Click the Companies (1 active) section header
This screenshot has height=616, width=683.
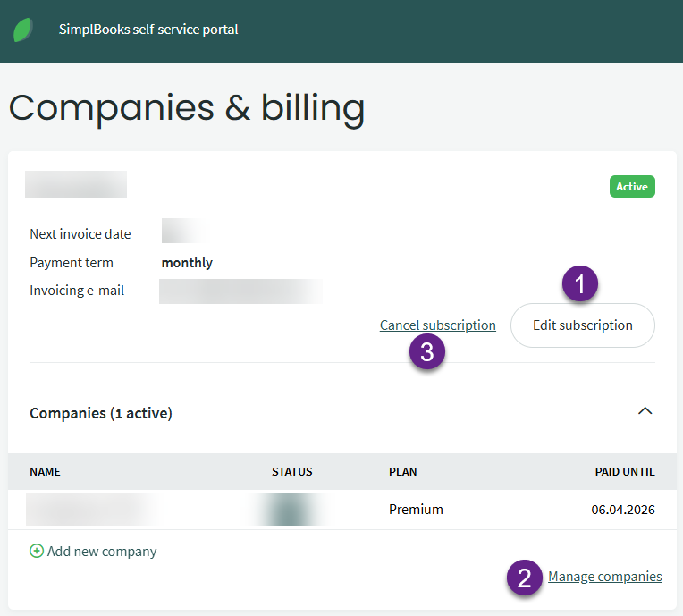101,413
